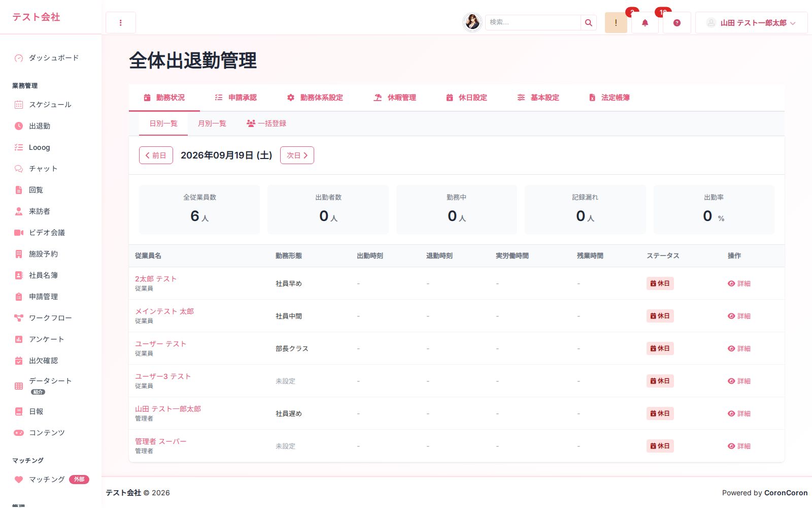Switch to the 申請承認 tab
The height and width of the screenshot is (508, 812).
[236, 98]
